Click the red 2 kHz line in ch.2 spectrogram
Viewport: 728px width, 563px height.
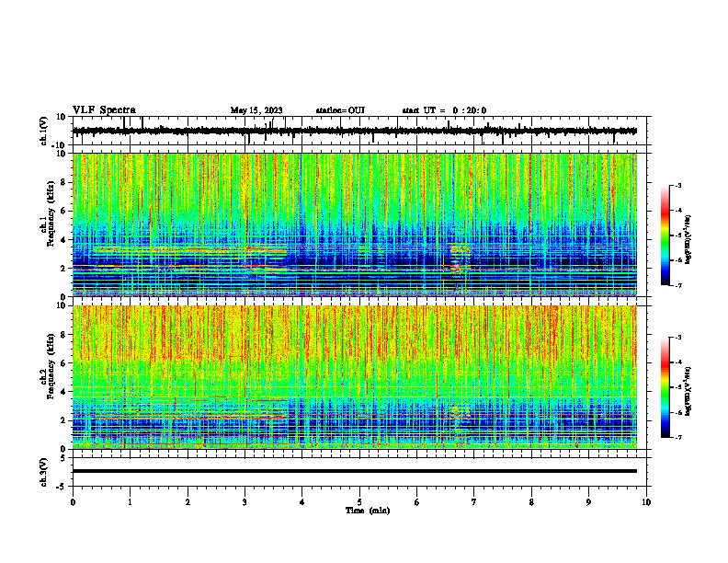(190, 419)
